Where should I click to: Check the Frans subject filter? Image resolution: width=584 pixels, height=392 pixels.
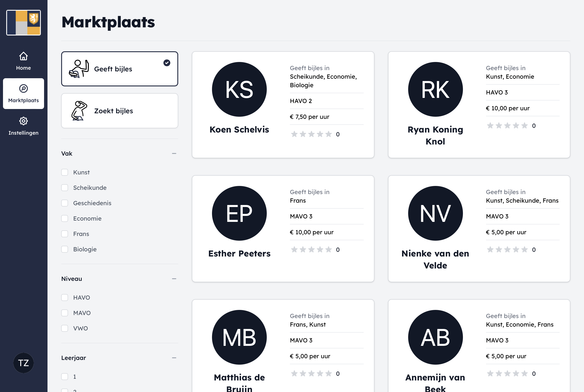pos(65,234)
